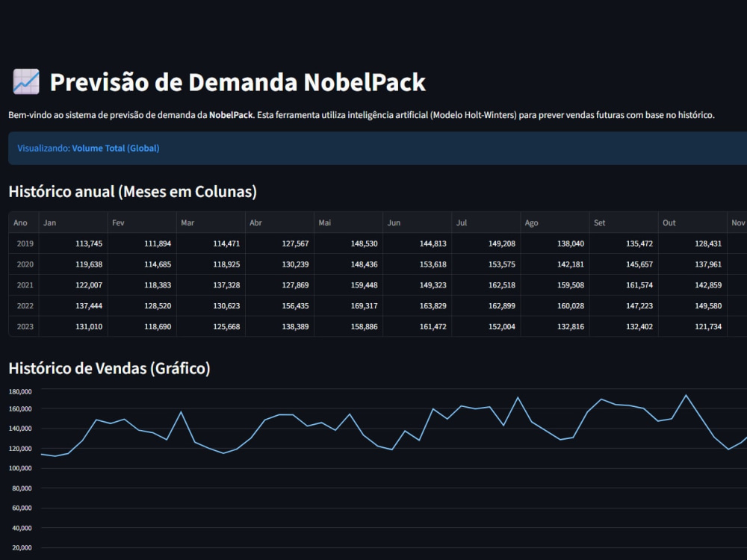Image resolution: width=747 pixels, height=560 pixels.
Task: Click the 100,000 y-axis label
Action: 20,468
